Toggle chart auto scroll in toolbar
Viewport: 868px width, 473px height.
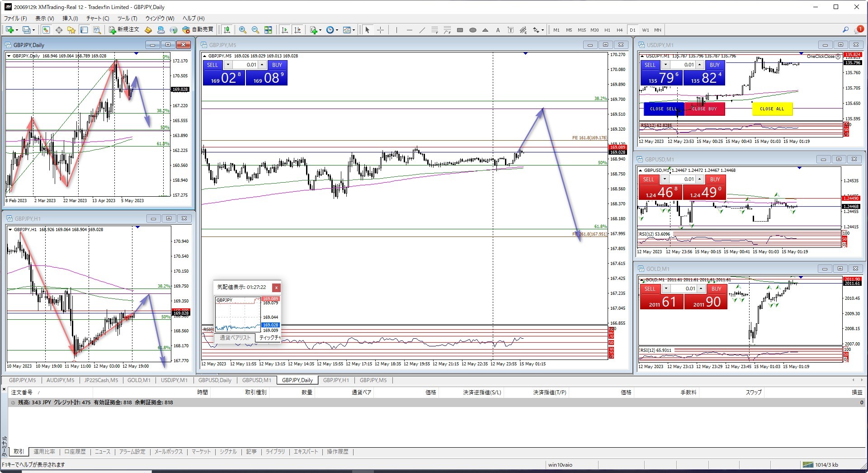pyautogui.click(x=285, y=30)
